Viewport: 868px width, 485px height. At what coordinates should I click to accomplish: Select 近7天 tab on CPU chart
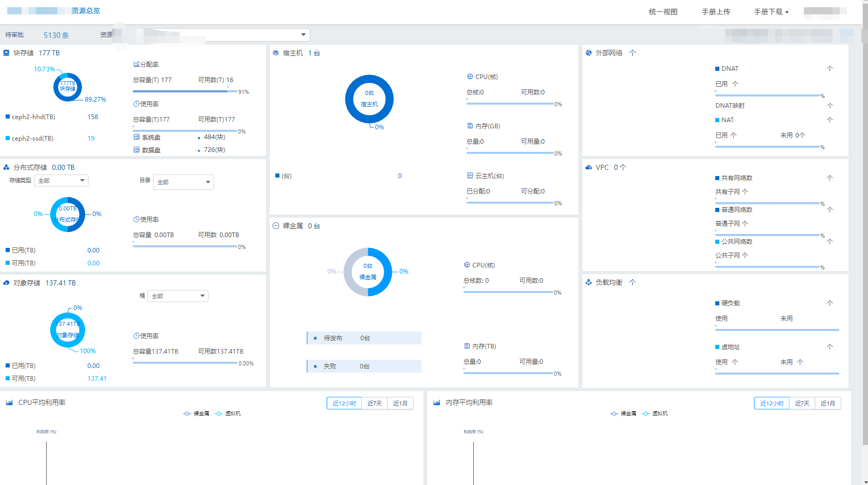tap(375, 403)
